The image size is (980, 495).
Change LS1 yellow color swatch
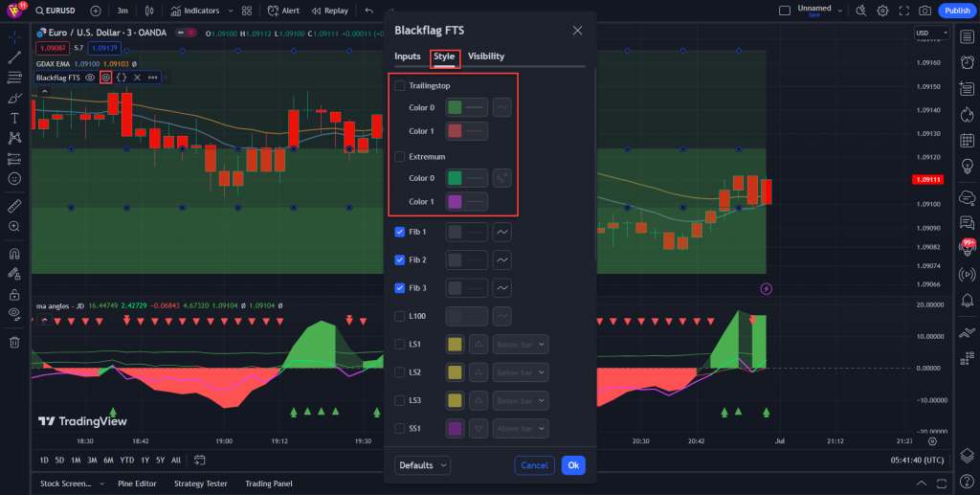tap(455, 345)
